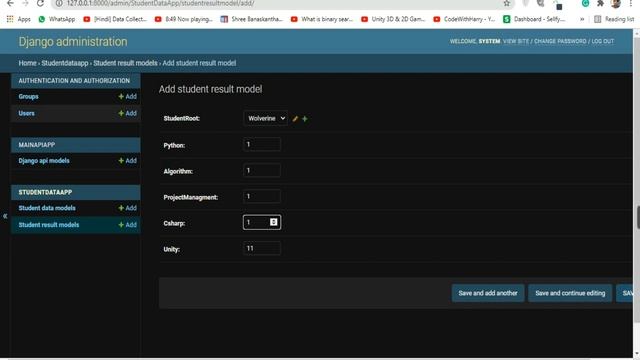Click the Add plus next to Users
This screenshot has height=360, width=640.
tap(127, 113)
